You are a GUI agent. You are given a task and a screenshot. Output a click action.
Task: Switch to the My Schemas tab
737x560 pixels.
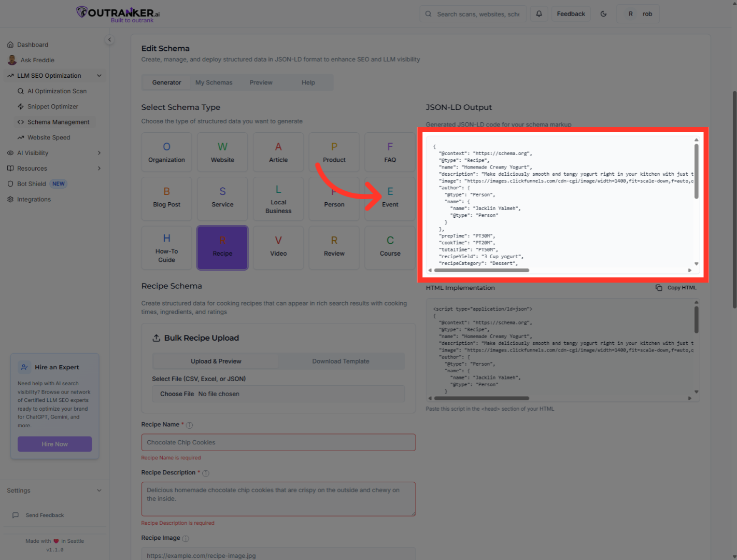pyautogui.click(x=214, y=82)
